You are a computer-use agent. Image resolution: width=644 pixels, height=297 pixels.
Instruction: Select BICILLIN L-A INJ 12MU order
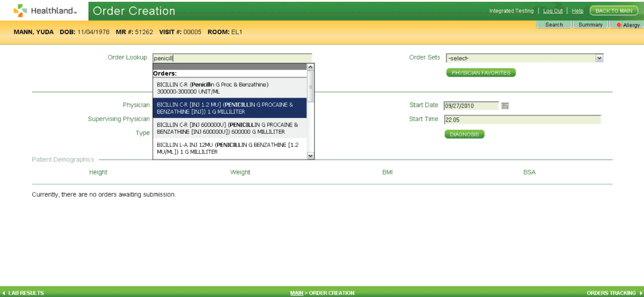(229, 148)
